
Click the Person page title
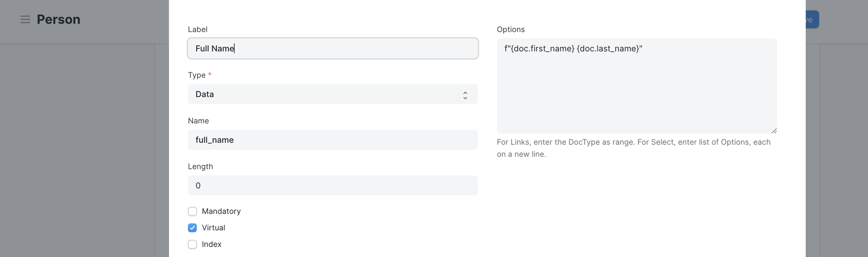click(x=58, y=19)
